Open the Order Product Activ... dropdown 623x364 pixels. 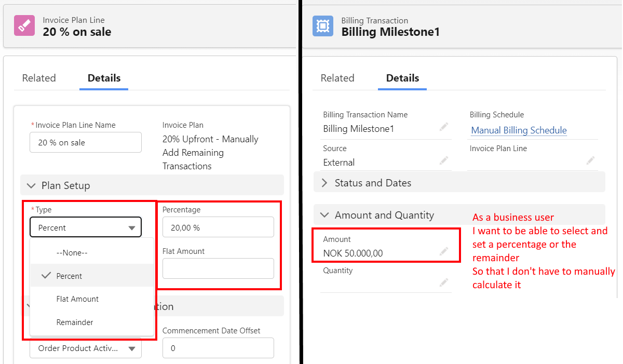(86, 348)
